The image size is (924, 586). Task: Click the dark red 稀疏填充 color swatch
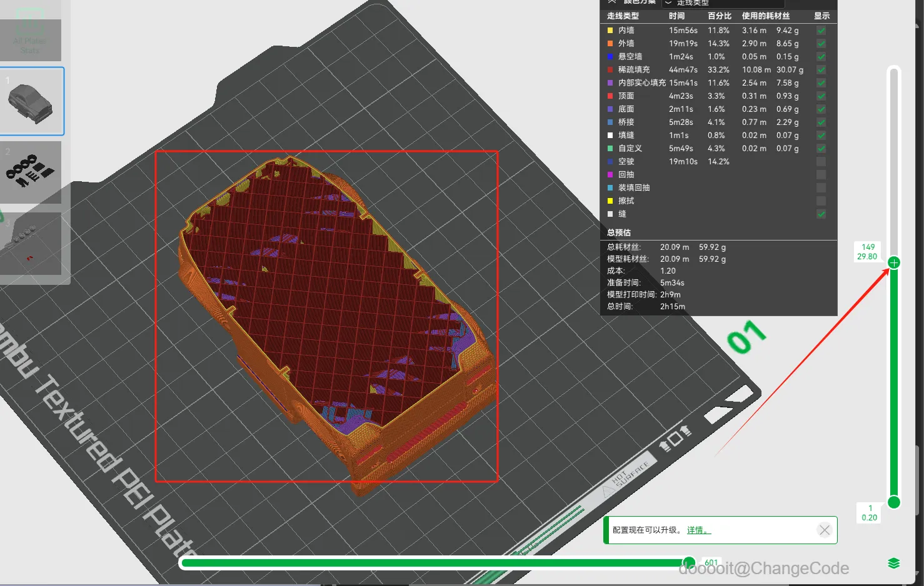coord(610,69)
